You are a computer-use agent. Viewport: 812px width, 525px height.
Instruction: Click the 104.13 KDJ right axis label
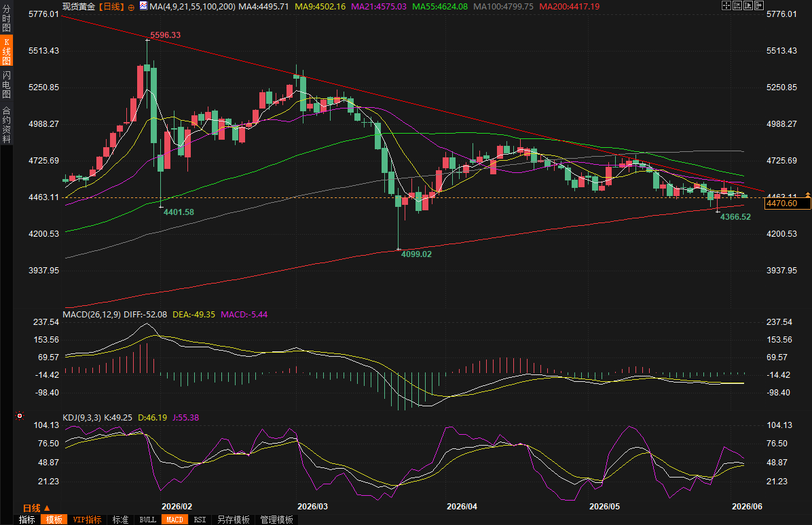[x=779, y=425]
